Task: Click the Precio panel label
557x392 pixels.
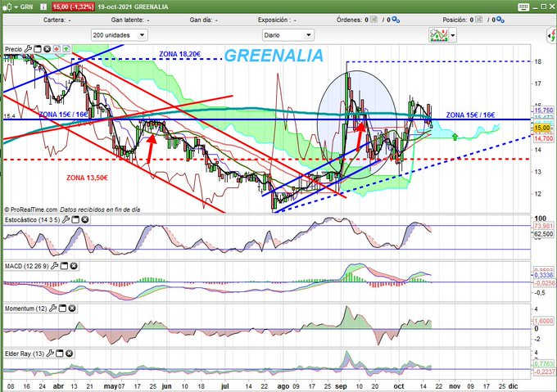Action: (x=13, y=49)
